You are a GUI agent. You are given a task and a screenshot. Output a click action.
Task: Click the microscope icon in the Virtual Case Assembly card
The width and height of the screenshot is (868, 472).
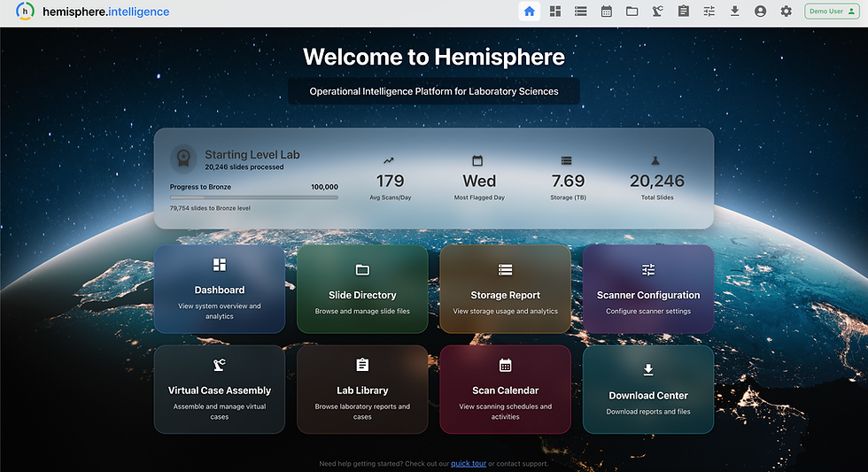click(x=220, y=365)
